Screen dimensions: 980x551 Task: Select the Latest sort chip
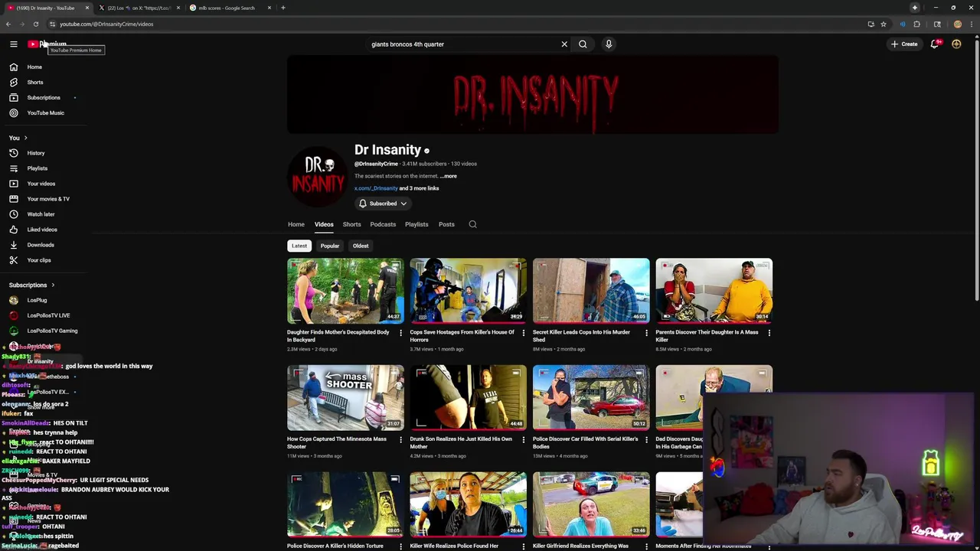299,246
